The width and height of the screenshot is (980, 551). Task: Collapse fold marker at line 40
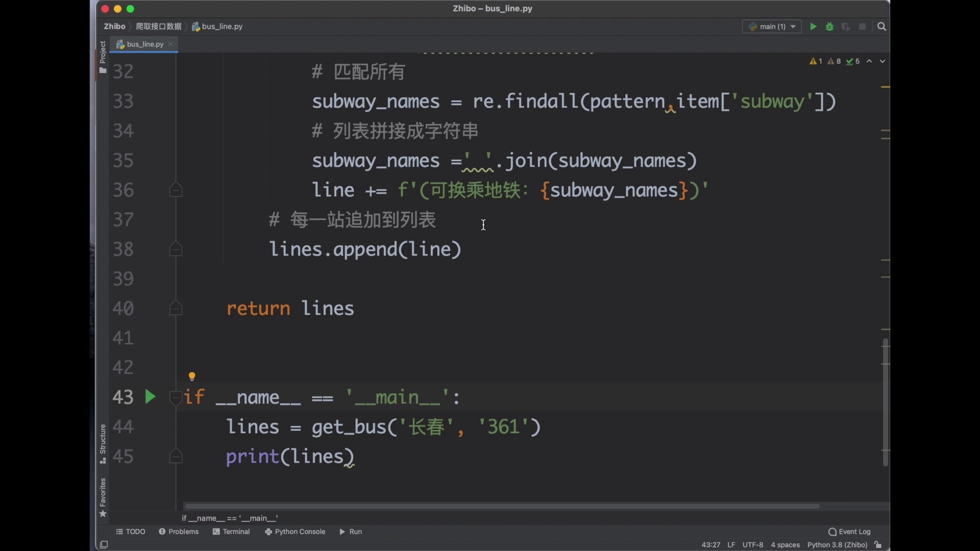tap(176, 309)
